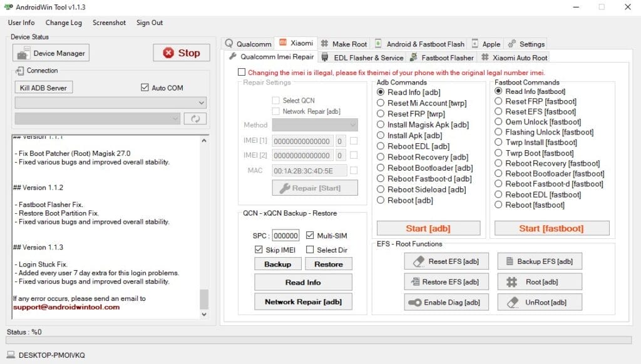Click the port refresh icon
The image size is (641, 364).
[195, 118]
